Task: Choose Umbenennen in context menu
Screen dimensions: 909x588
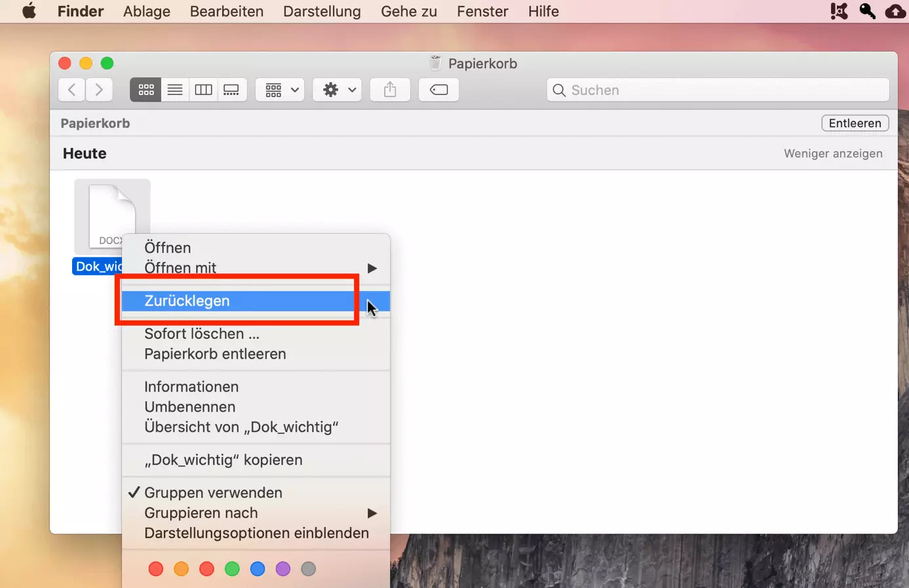Action: pos(256,407)
